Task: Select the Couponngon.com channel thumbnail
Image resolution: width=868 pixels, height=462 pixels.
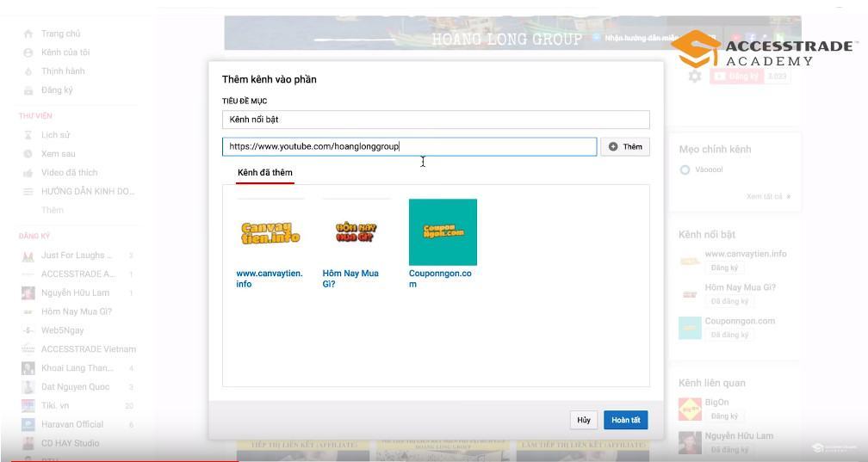Action: tap(443, 232)
